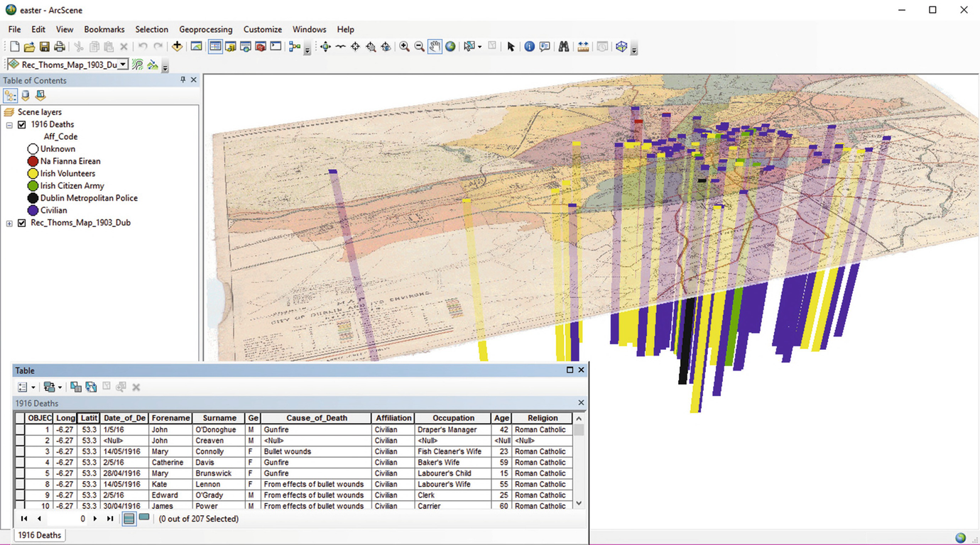Open the Table Options dropdown

[26, 387]
